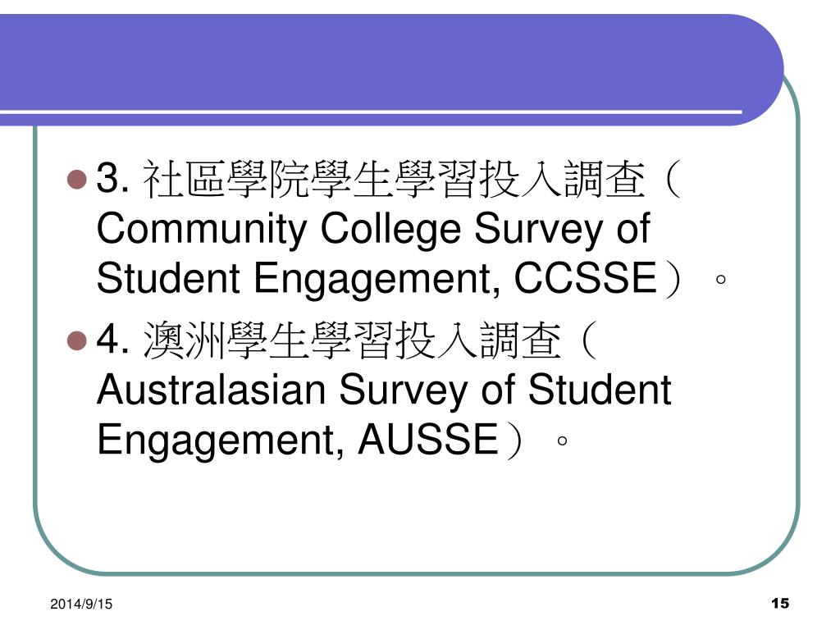840x630 pixels.
Task: Click the acronym CCSSE
Action: pos(585,277)
